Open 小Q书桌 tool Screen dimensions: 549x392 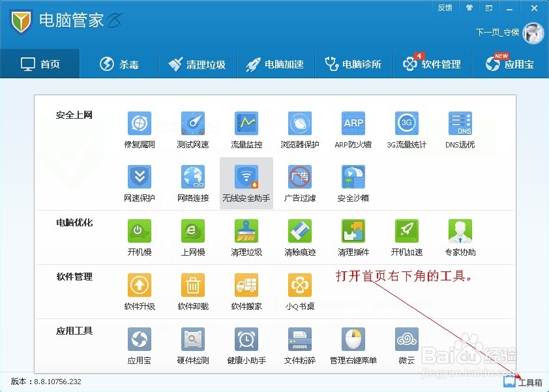pos(300,292)
